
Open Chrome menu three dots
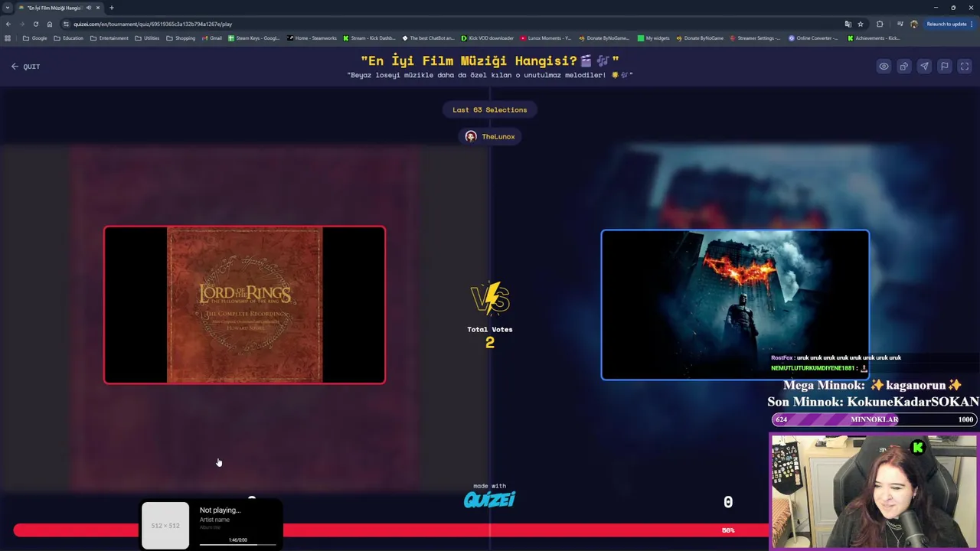pos(972,24)
